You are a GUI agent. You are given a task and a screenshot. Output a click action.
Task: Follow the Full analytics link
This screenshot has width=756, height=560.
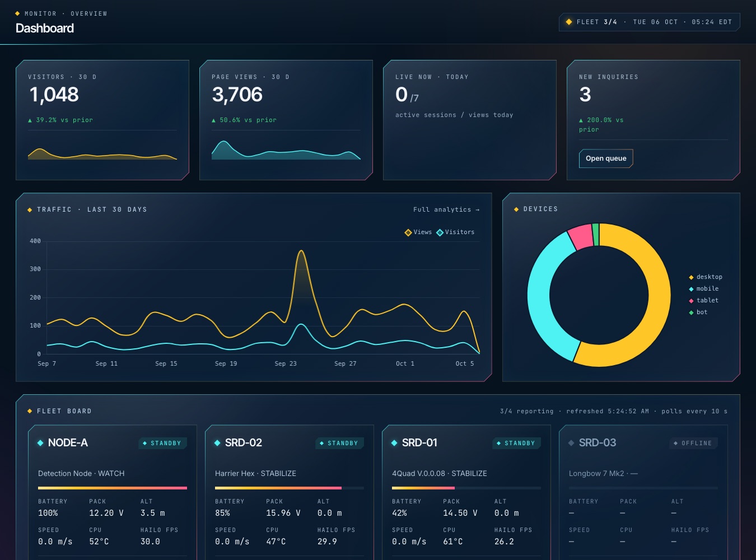[446, 209]
